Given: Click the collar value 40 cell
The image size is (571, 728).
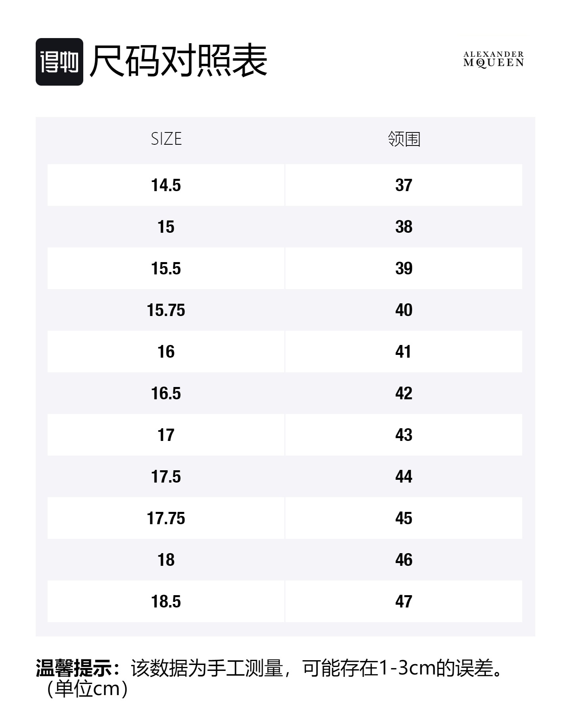Looking at the screenshot, I should click(404, 310).
